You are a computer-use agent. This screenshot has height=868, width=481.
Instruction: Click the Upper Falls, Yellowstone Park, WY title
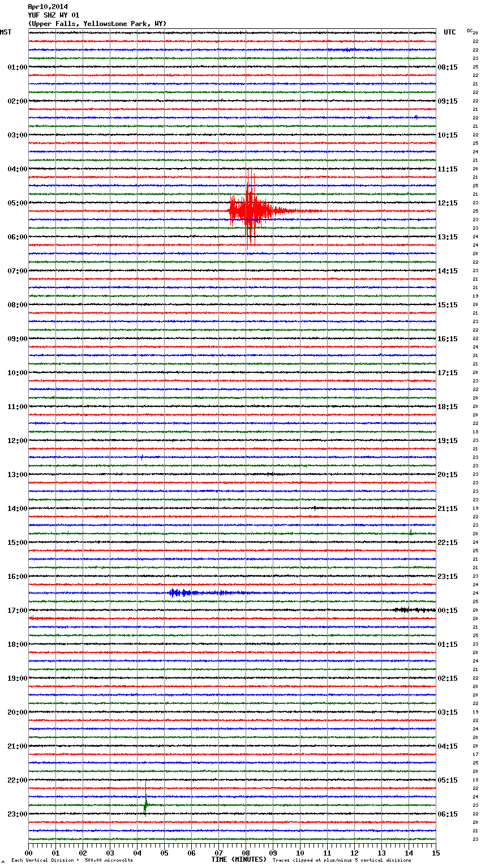pos(97,24)
